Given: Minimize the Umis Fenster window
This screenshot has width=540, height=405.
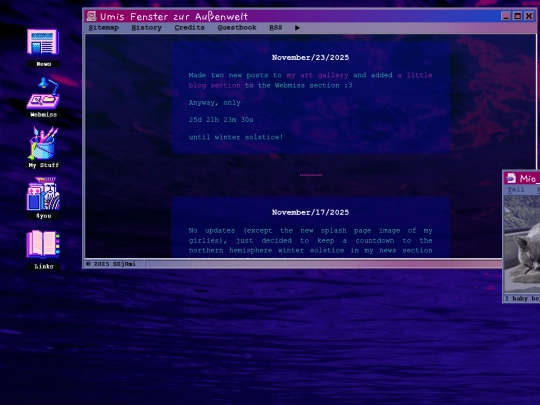Looking at the screenshot, I should coord(506,16).
